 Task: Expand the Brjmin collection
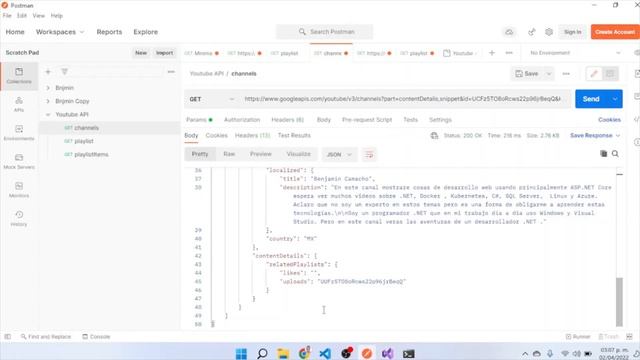pos(48,88)
